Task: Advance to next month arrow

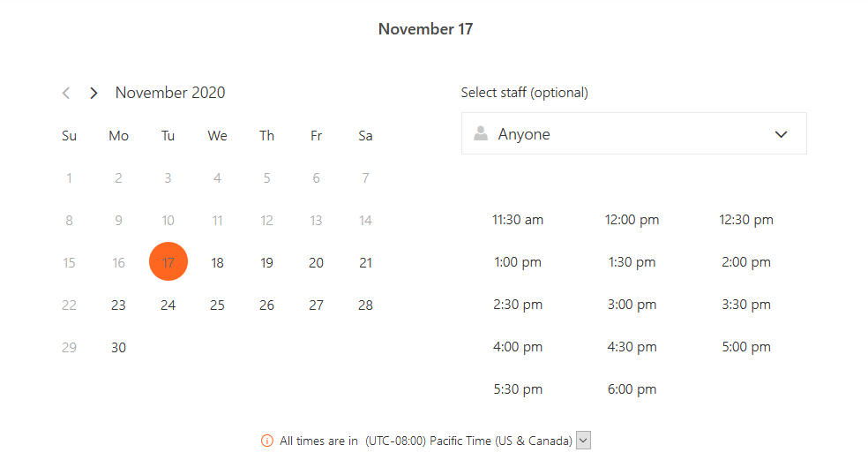Action: point(94,93)
